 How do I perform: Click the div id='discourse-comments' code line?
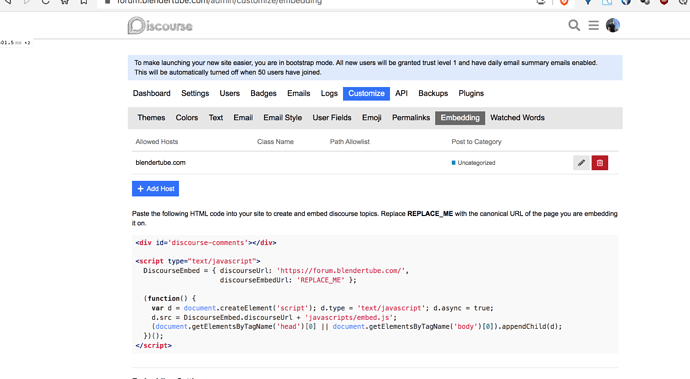(206, 243)
